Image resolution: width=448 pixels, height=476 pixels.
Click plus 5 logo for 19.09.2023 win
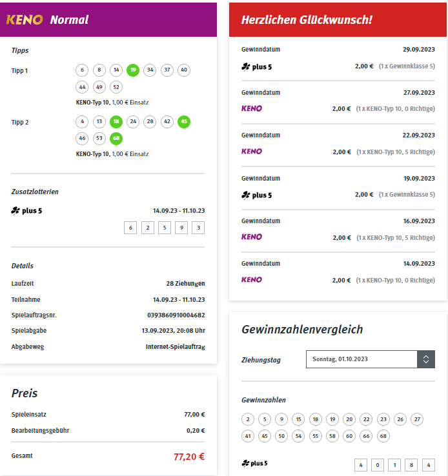click(257, 195)
